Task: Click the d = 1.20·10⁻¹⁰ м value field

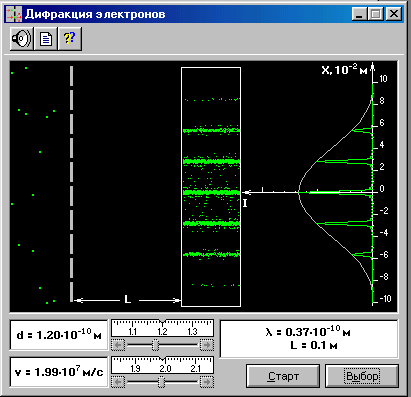Action: click(59, 335)
